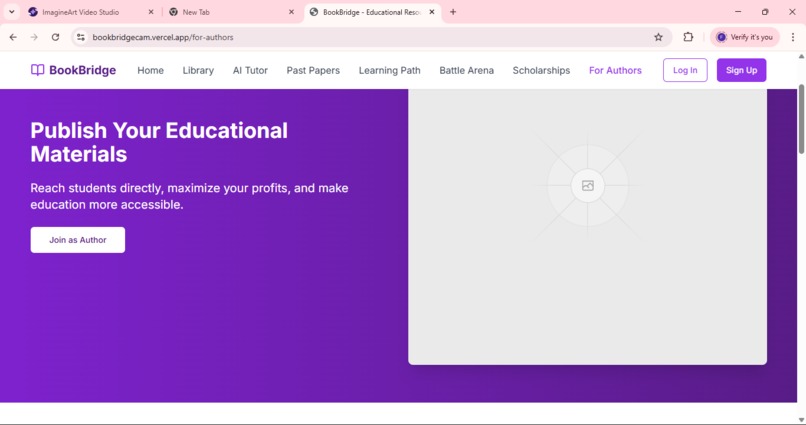Bookmark this page with the star icon
The height and width of the screenshot is (425, 806).
[658, 37]
